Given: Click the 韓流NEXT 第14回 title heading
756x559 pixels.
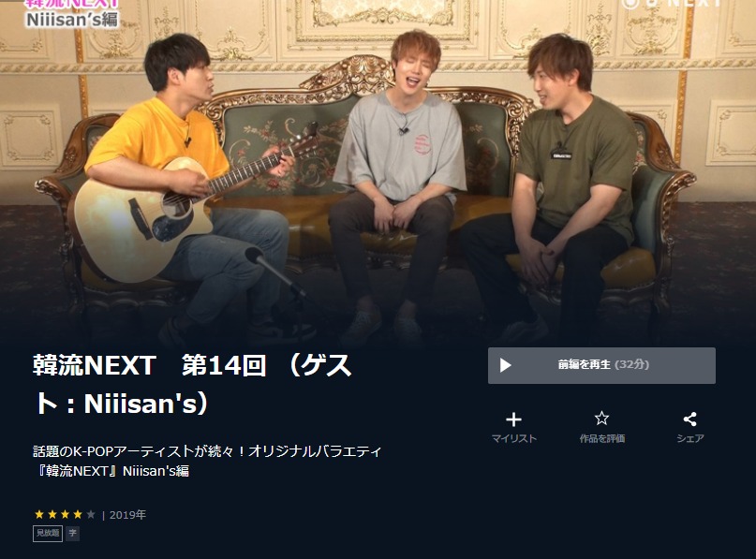Looking at the screenshot, I should coord(193,384).
